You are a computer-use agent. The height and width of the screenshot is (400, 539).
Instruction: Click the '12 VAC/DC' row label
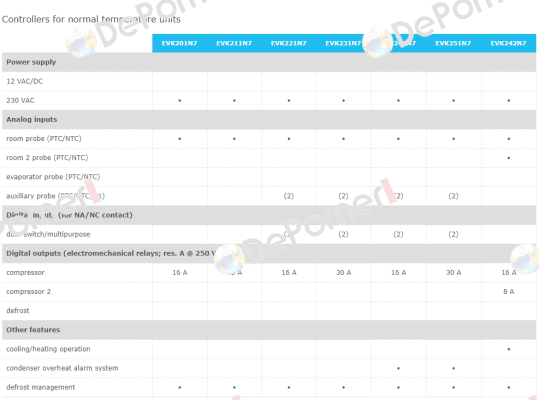[x=25, y=81]
